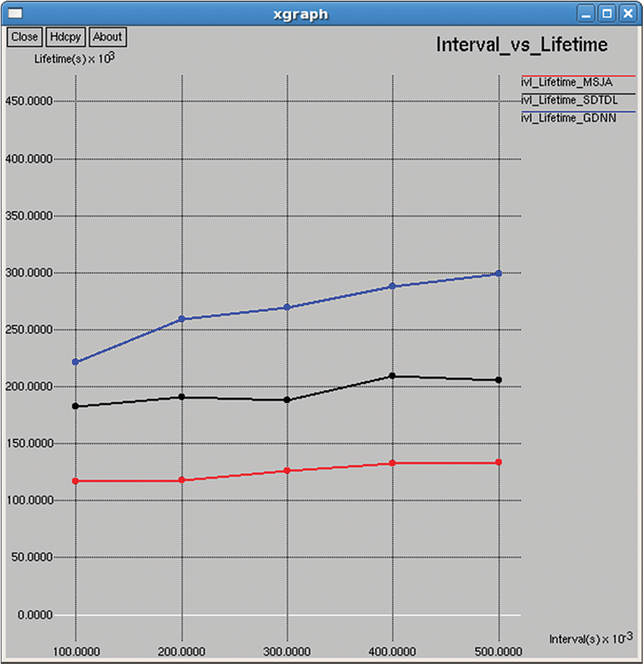The width and height of the screenshot is (644, 665).
Task: Open the window menu icon in title bar
Action: (x=15, y=13)
